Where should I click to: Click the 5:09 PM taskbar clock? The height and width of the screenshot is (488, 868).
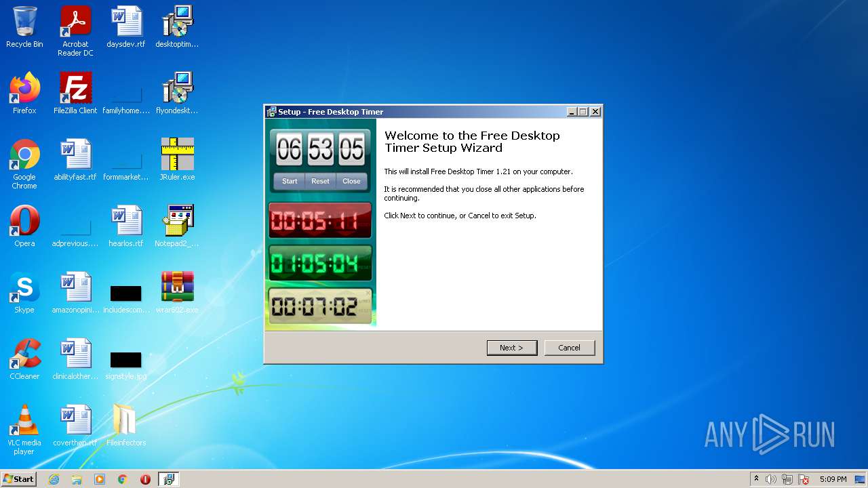(833, 479)
